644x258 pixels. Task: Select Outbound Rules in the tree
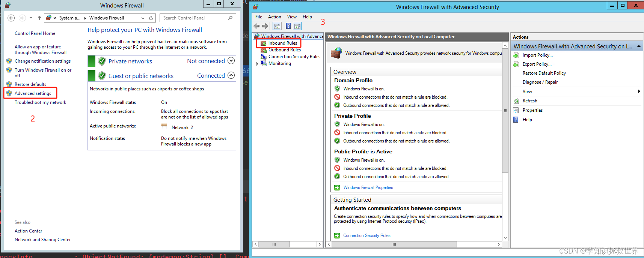(x=285, y=50)
